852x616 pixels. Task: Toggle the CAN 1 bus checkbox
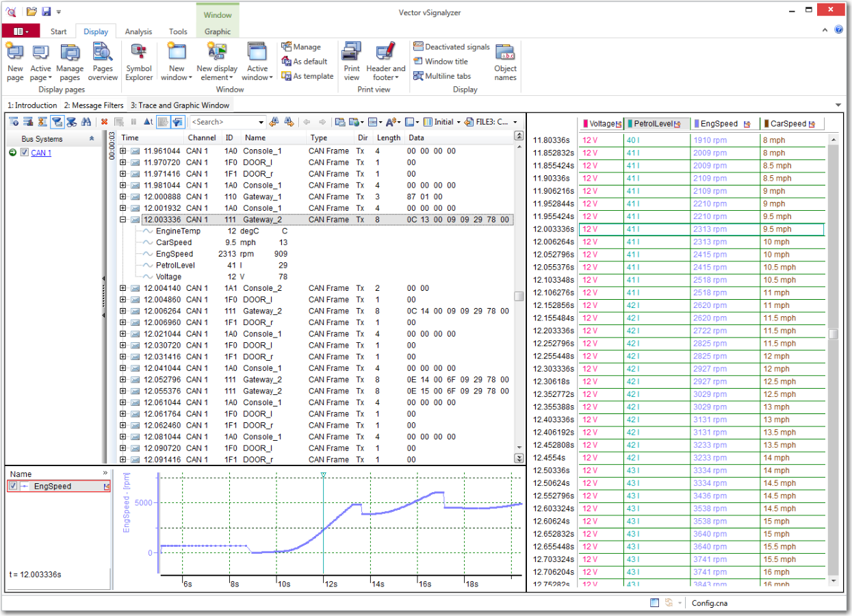click(x=25, y=153)
